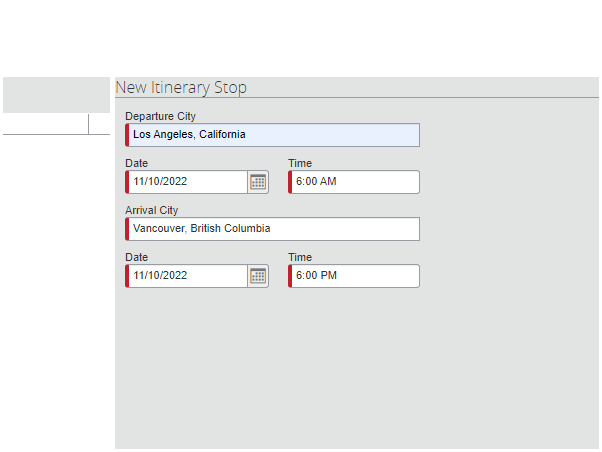Click the Departure City label
This screenshot has width=602, height=452.
point(160,116)
